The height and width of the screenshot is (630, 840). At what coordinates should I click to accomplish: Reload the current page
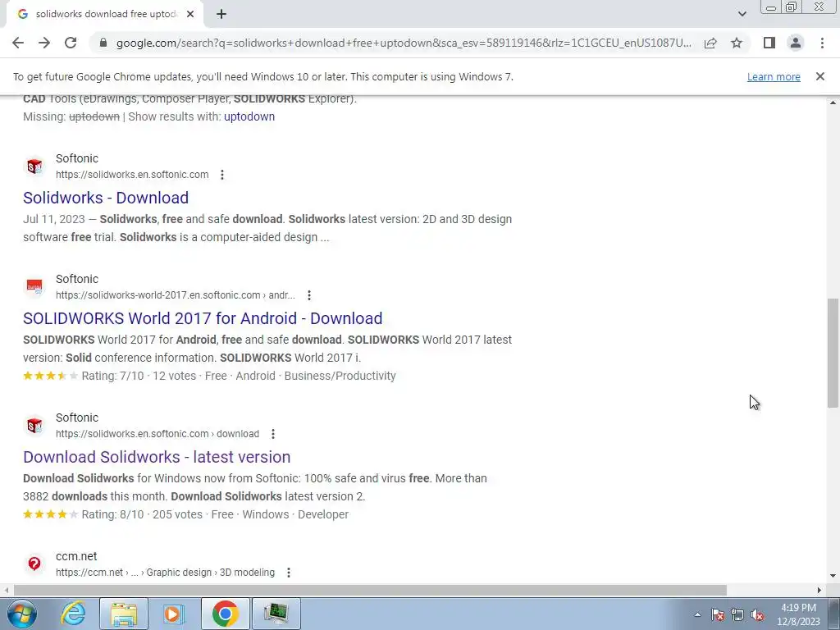point(71,43)
